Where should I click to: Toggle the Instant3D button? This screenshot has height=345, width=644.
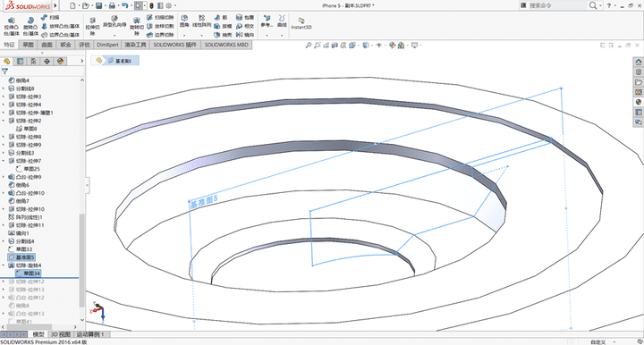tap(301, 23)
